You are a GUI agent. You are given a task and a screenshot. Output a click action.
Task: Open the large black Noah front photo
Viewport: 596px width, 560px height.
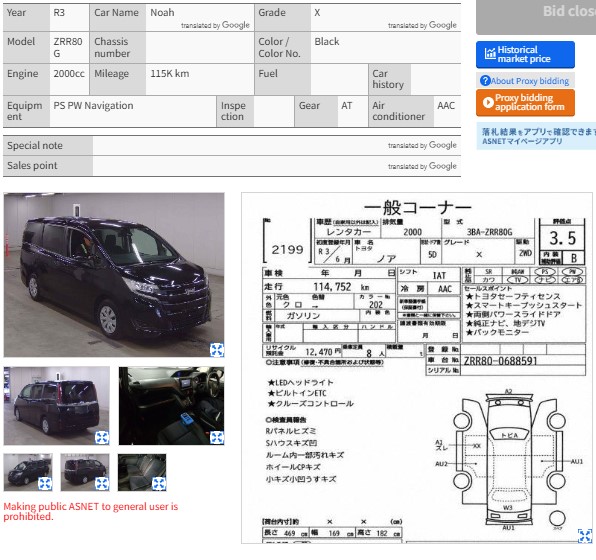pos(114,275)
